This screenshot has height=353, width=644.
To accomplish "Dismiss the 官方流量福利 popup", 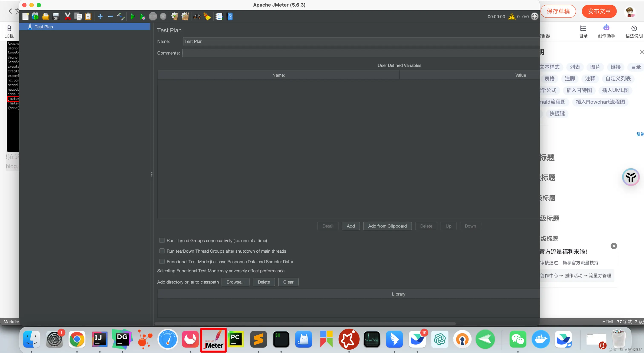I will (614, 246).
